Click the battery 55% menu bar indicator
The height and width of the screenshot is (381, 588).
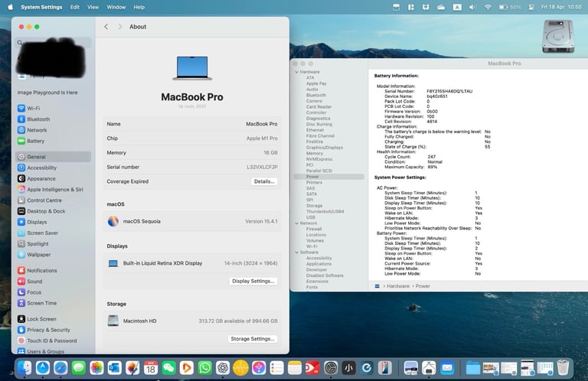(510, 7)
